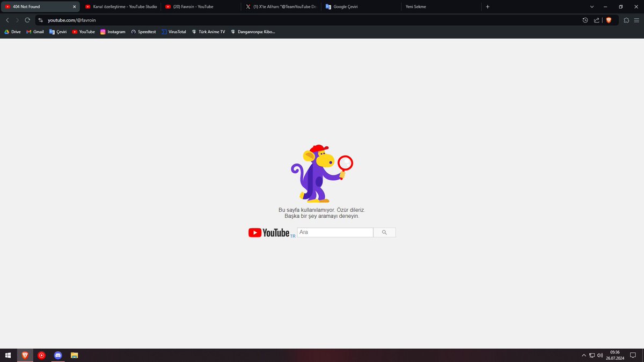Open the Speedtest bookmark

tap(143, 32)
